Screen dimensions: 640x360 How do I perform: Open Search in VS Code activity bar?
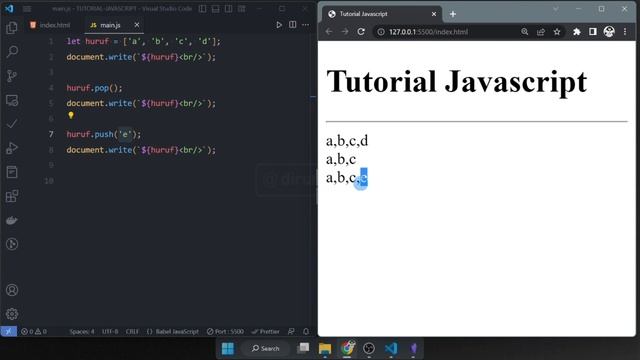pyautogui.click(x=12, y=51)
